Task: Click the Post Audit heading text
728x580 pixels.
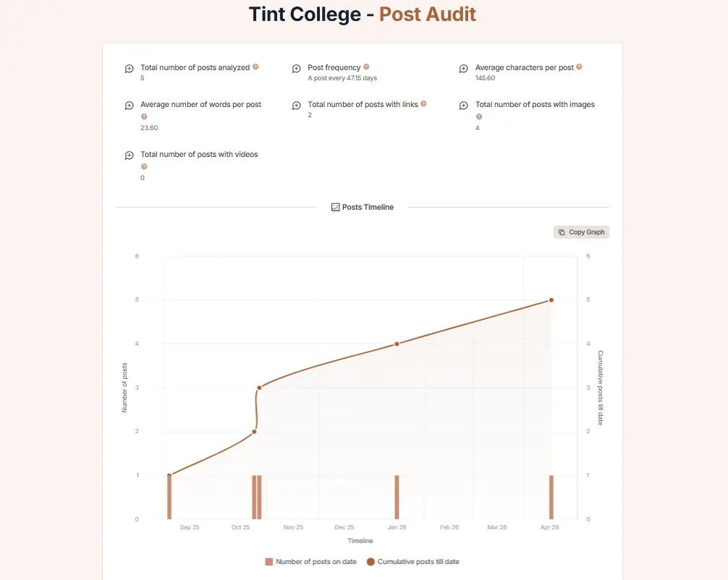Action: [428, 14]
